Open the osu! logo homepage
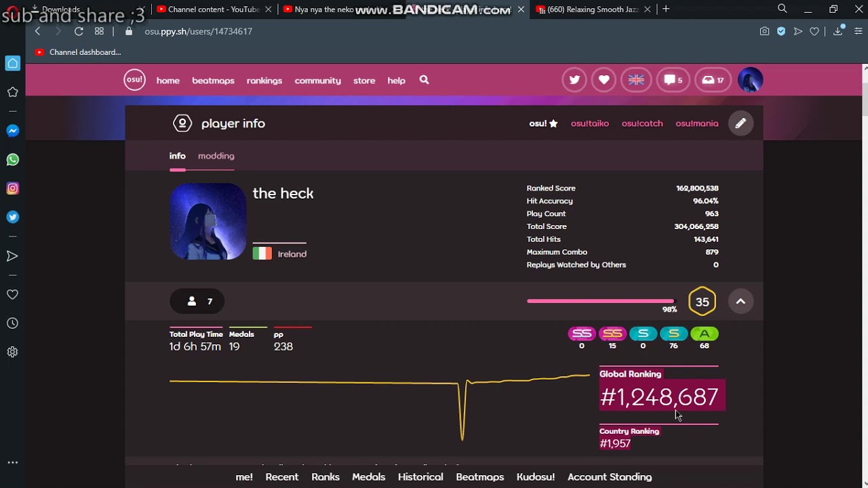This screenshot has height=488, width=868. click(134, 80)
